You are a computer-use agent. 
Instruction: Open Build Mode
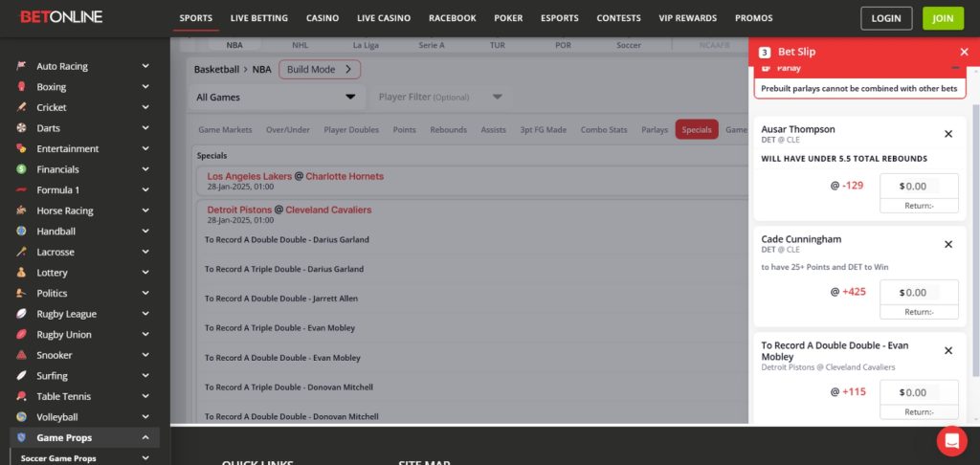320,70
